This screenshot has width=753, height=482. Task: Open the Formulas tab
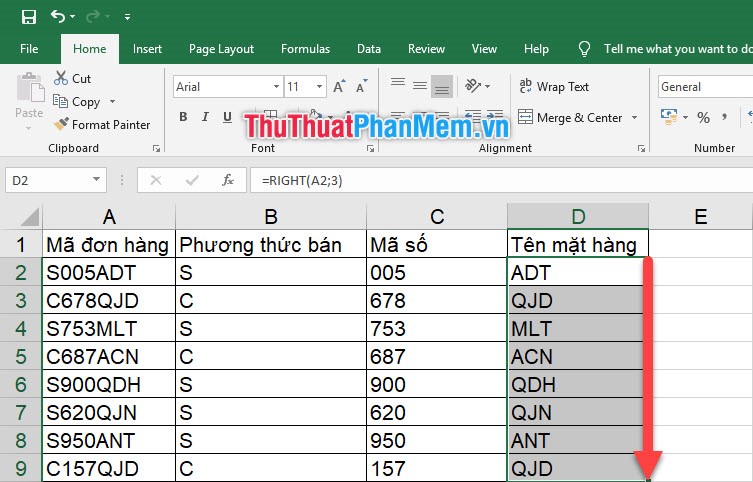point(305,49)
